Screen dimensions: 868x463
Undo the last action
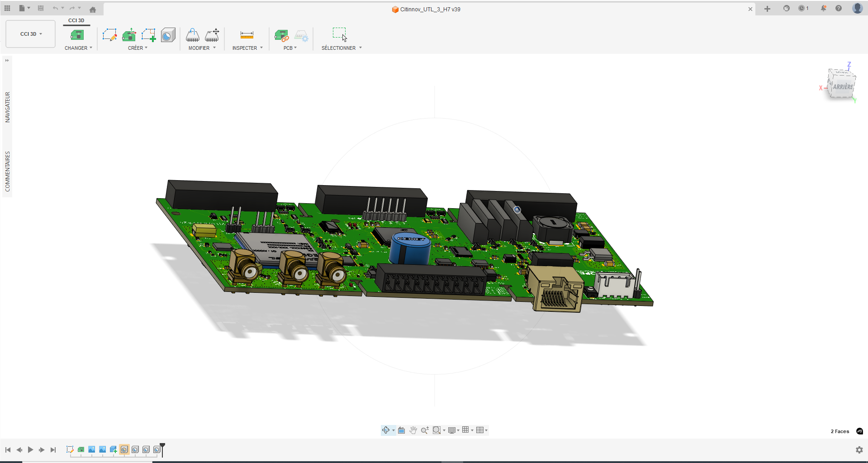click(x=55, y=8)
